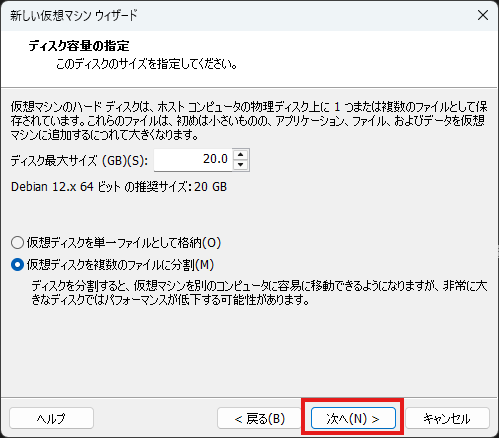Click the 新しい仮想マシン ウィザード title text
This screenshot has height=438, width=499.
74,15
